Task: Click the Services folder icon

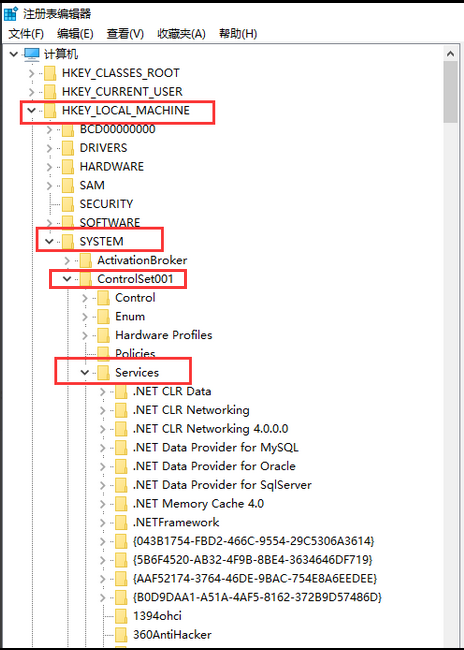Action: coord(104,372)
